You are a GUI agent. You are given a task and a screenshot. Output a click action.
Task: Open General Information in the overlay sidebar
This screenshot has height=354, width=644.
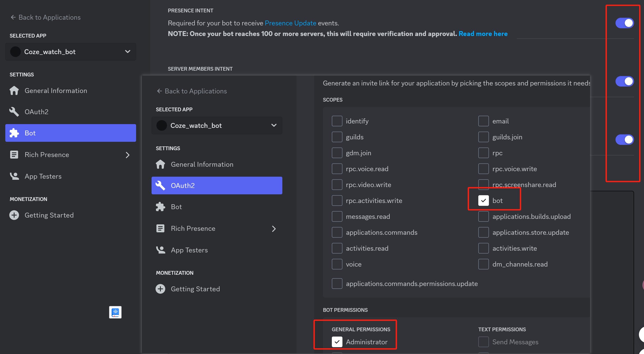point(202,164)
